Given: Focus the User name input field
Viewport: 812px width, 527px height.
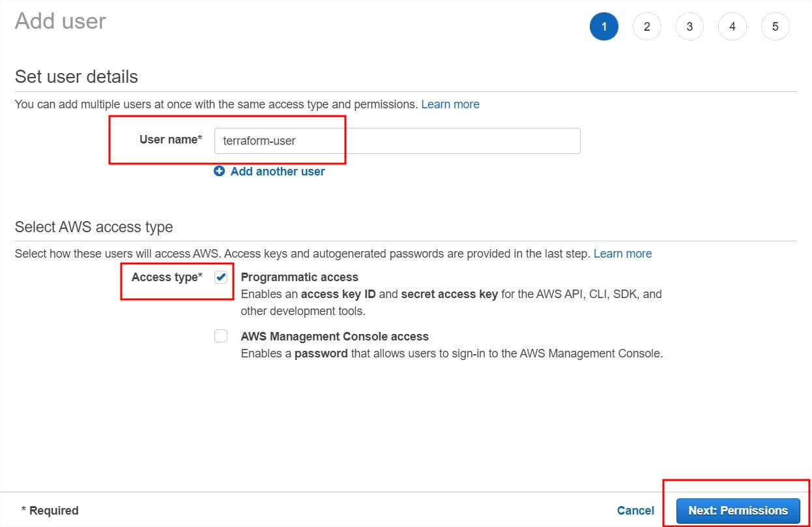Looking at the screenshot, I should coord(397,141).
